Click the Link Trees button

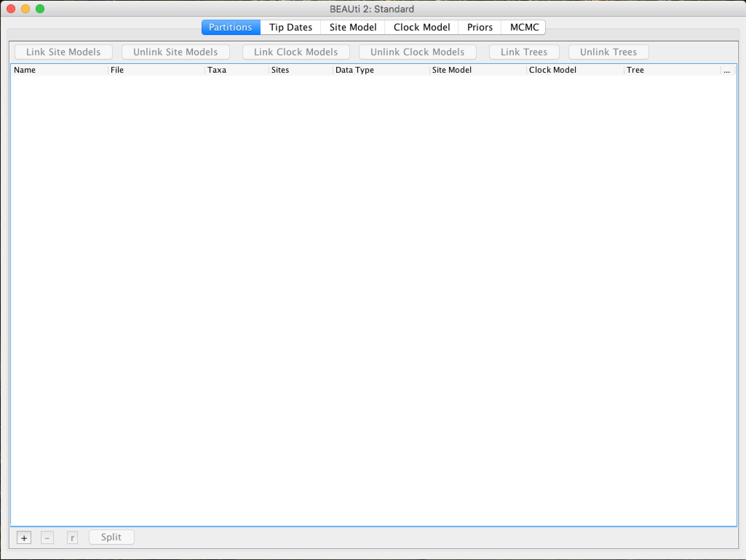(524, 52)
